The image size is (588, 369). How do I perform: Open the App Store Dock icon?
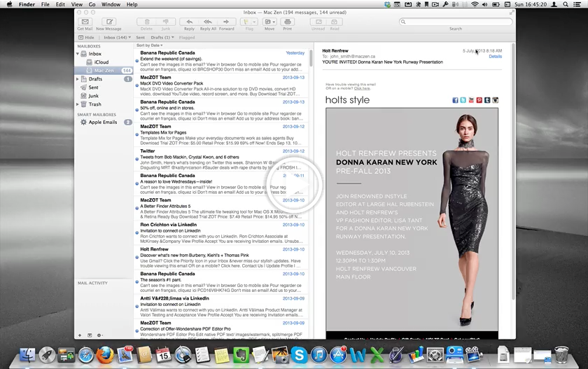tap(338, 355)
